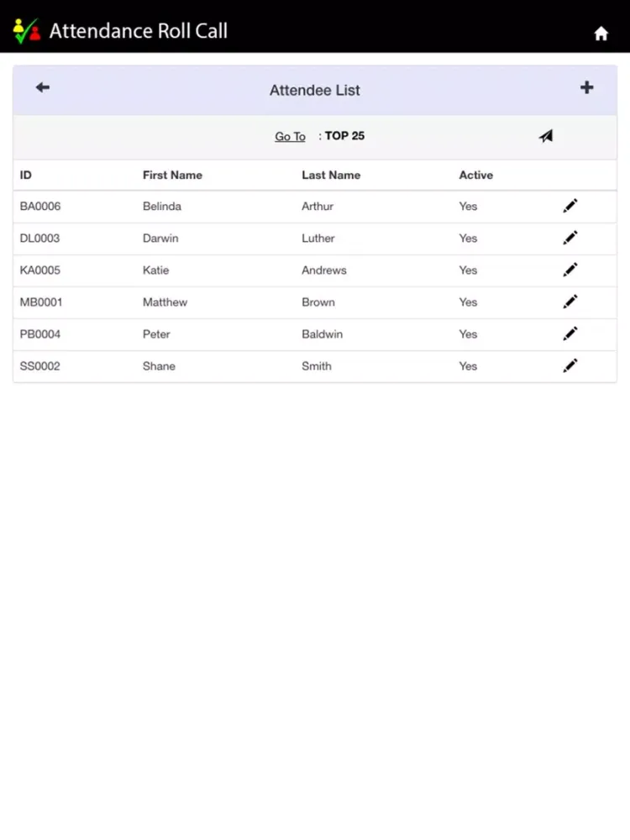The width and height of the screenshot is (630, 840).
Task: Open edit for Peter Baldwin
Action: tap(570, 333)
